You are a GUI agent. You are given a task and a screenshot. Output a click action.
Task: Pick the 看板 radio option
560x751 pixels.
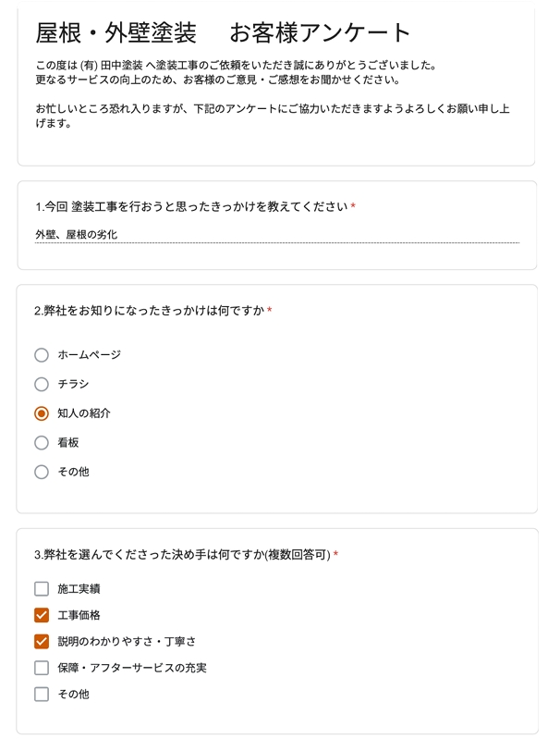click(41, 443)
